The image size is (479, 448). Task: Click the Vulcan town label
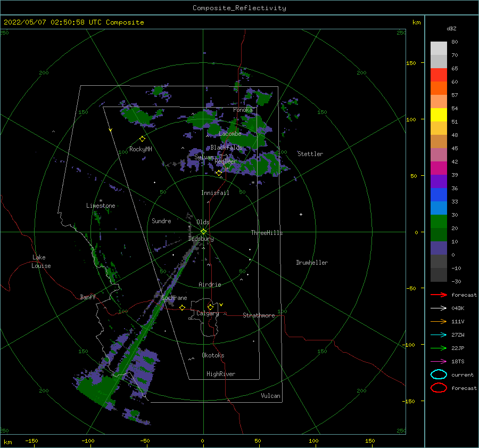point(271,396)
